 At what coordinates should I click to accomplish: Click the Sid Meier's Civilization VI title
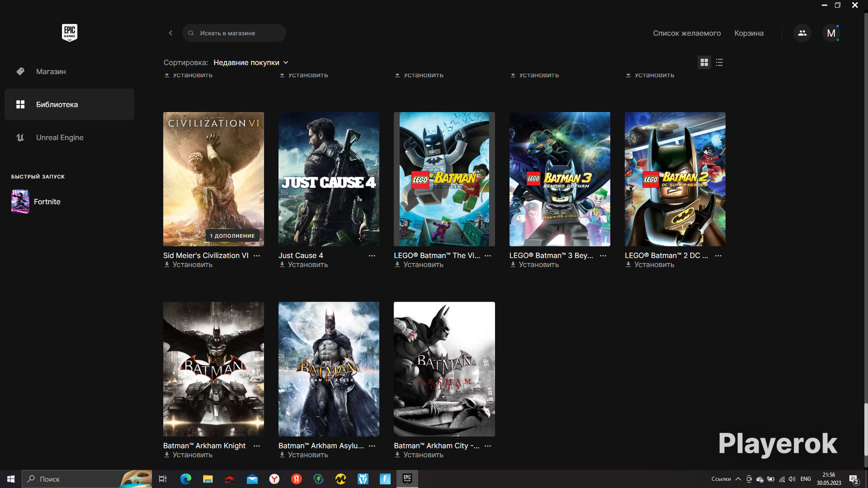click(x=206, y=256)
